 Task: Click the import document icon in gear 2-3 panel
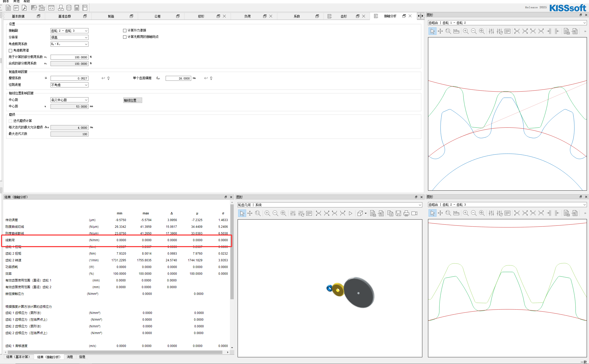click(575, 213)
